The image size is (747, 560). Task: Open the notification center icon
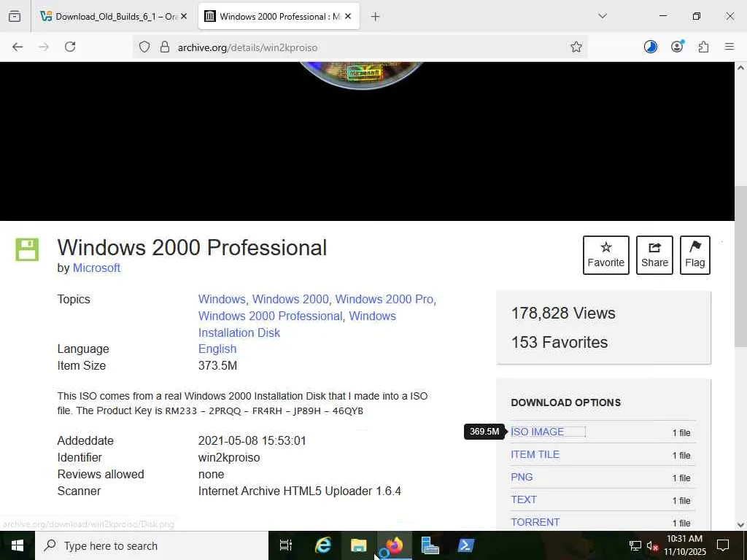point(723,545)
